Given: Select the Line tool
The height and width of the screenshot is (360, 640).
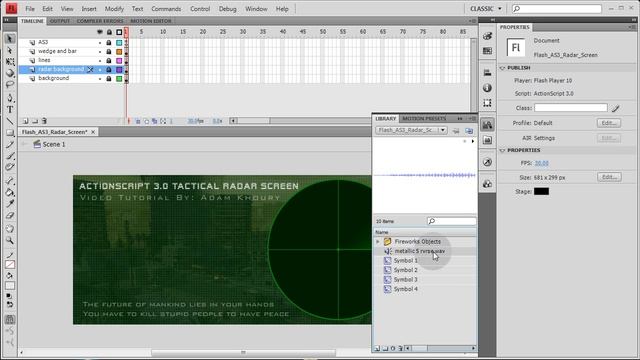Looking at the screenshot, I should [x=10, y=121].
